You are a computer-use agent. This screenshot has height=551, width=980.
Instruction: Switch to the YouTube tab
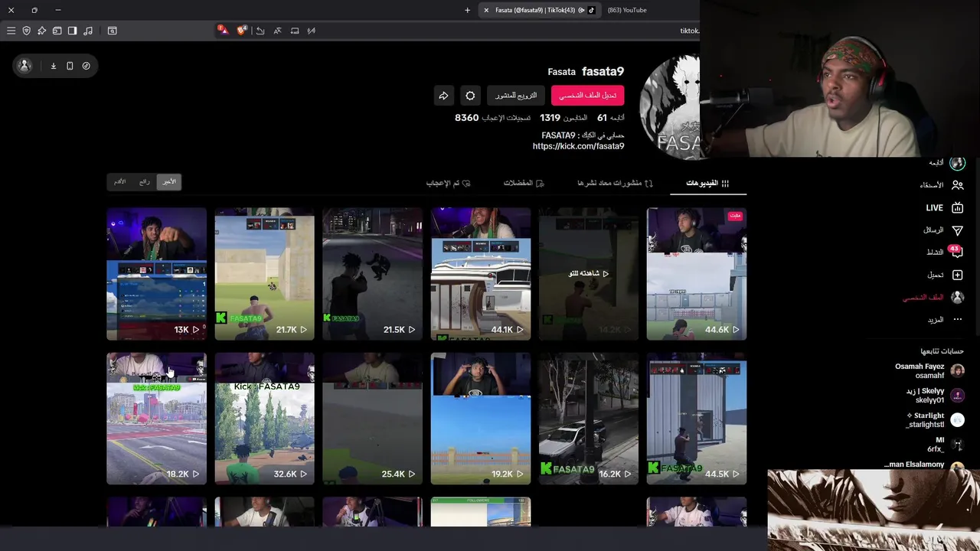[x=627, y=10]
